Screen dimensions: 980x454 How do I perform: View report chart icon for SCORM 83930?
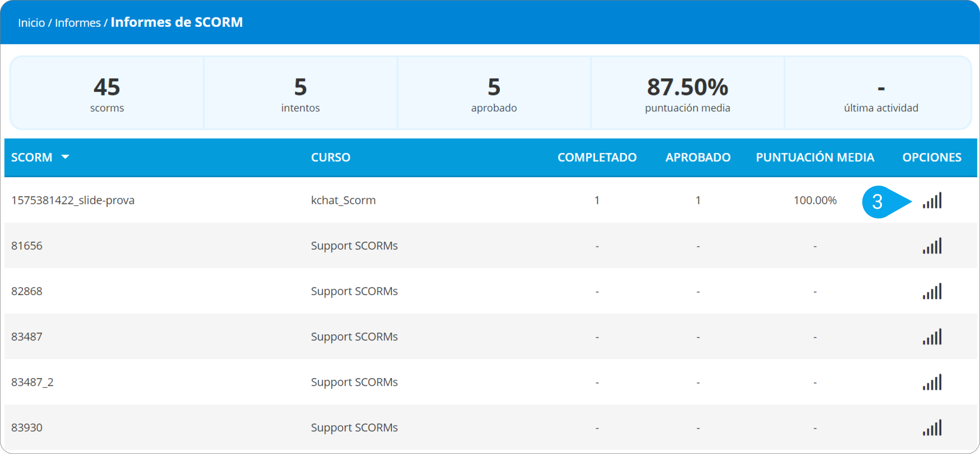pyautogui.click(x=932, y=428)
